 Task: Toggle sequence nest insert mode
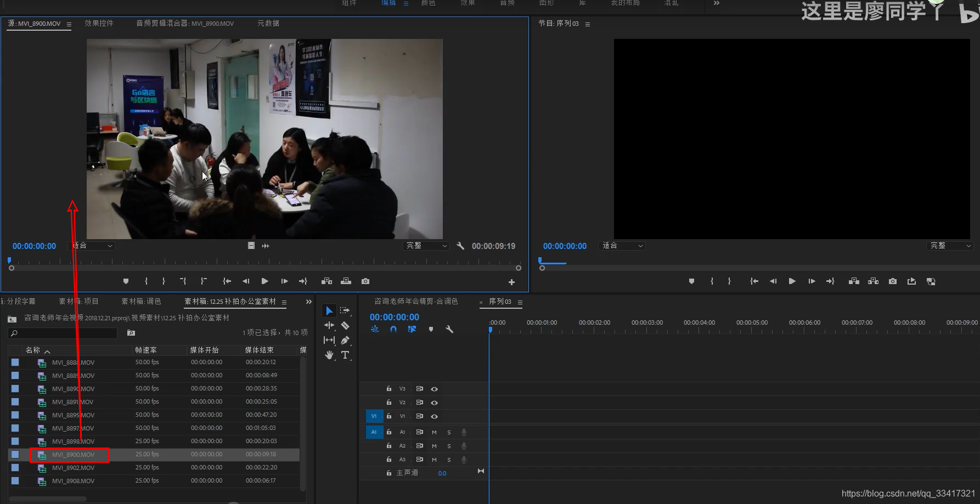click(x=375, y=329)
